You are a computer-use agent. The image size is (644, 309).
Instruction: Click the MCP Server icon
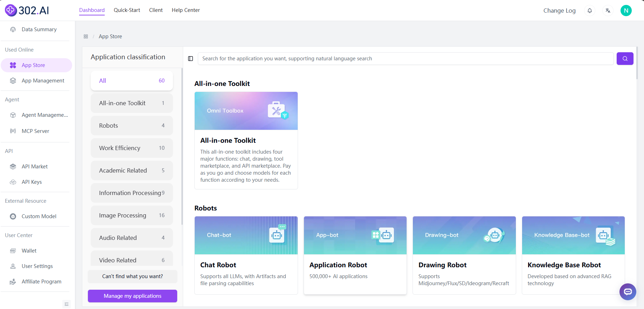(13, 131)
